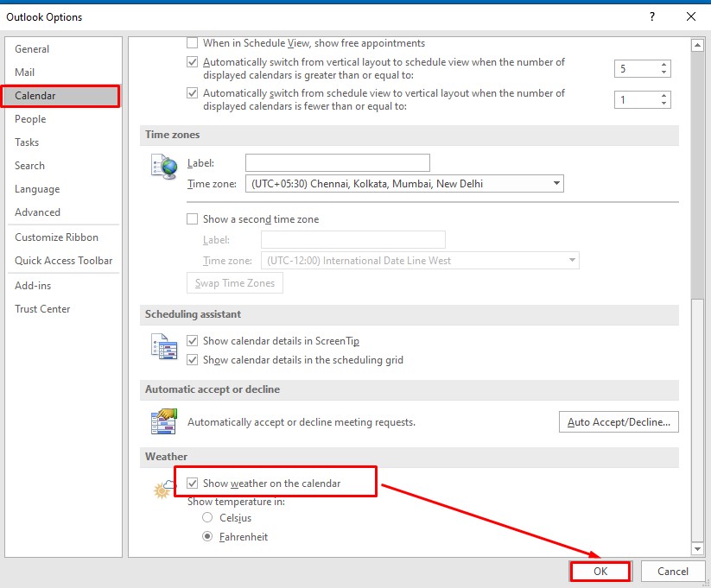Viewport: 711px width, 588px height.
Task: Open the Advanced options section
Action: (x=37, y=212)
